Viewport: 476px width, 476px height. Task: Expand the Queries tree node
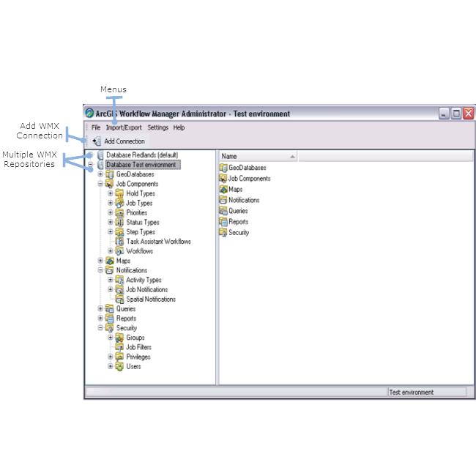pyautogui.click(x=100, y=309)
